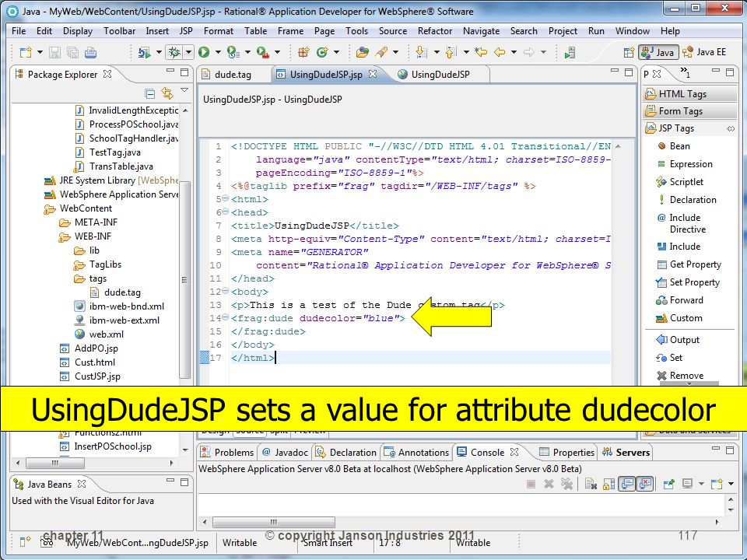Screen dimensions: 747x560
Task: Click the Link with Editor icon in Package Explorer
Action: [167, 93]
